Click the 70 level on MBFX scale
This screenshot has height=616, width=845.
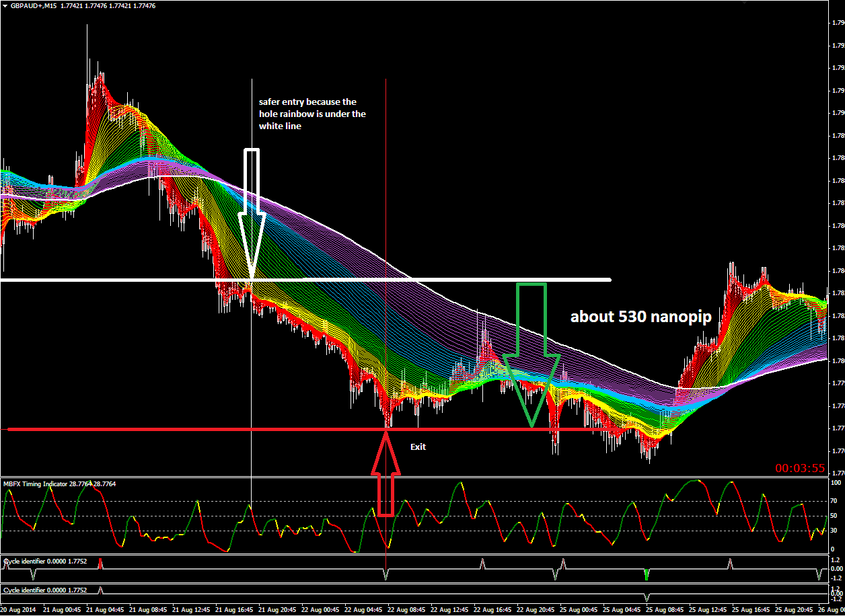click(835, 501)
